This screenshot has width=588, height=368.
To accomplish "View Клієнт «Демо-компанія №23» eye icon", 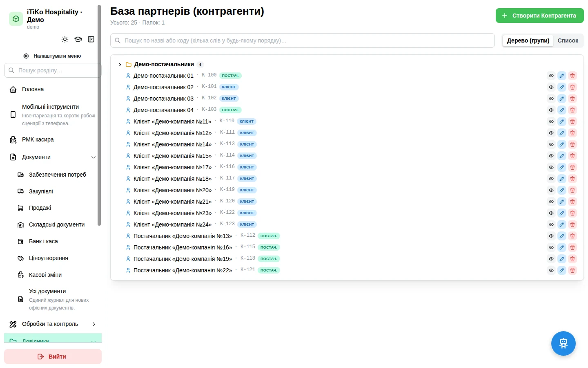I will pos(551,213).
